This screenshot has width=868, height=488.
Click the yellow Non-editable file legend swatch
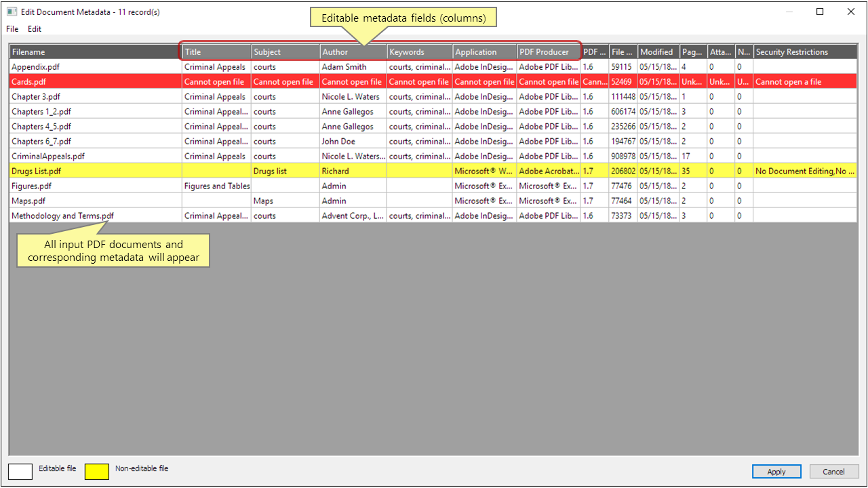96,470
